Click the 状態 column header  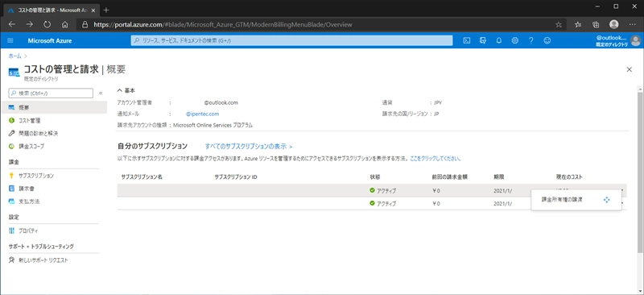click(x=374, y=177)
